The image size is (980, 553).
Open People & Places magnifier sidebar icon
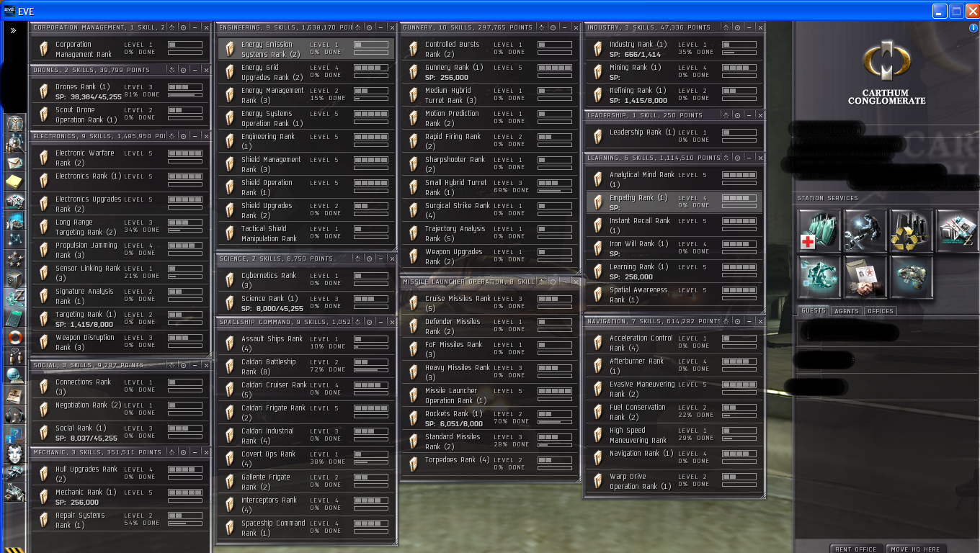click(x=14, y=143)
